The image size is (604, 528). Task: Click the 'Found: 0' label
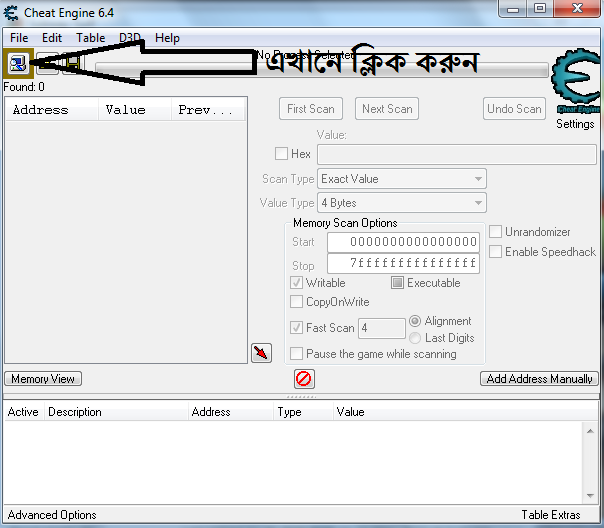pyautogui.click(x=24, y=87)
